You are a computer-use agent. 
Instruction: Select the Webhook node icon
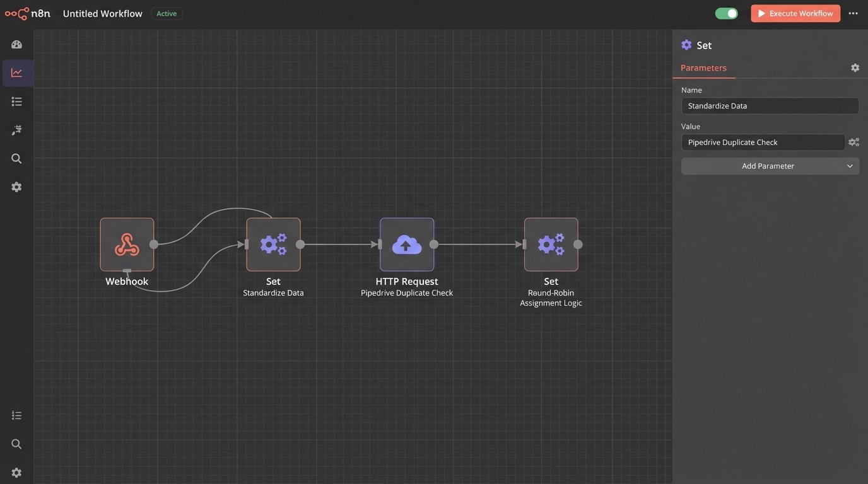coord(127,245)
